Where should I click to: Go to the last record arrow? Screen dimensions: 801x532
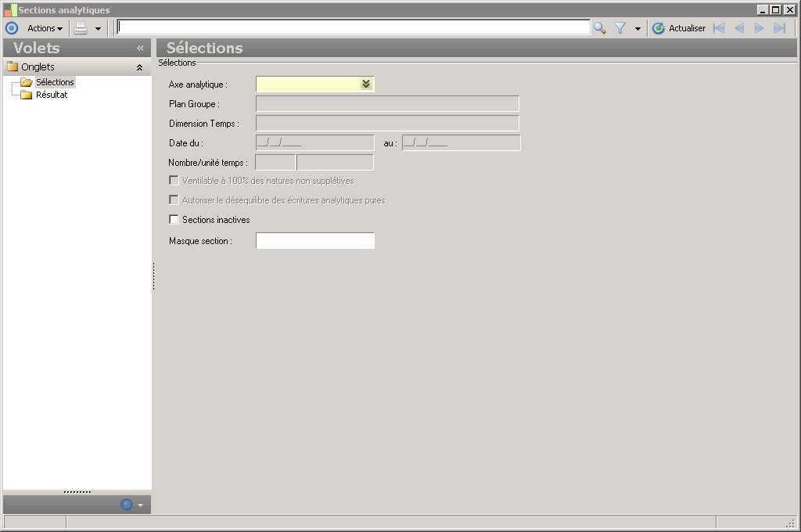click(x=780, y=28)
